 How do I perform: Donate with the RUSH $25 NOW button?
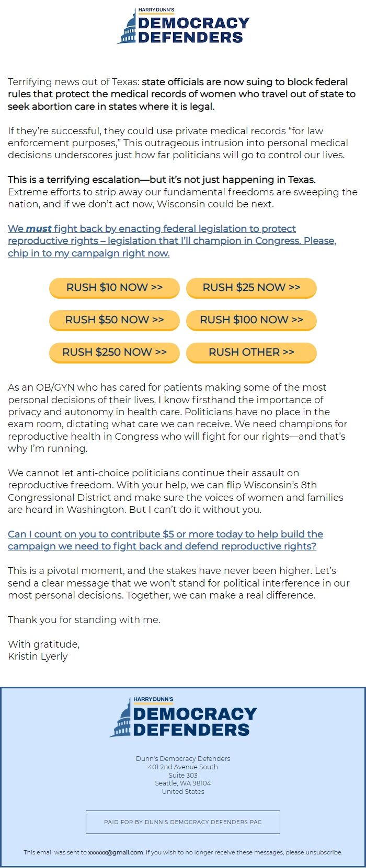click(x=251, y=287)
